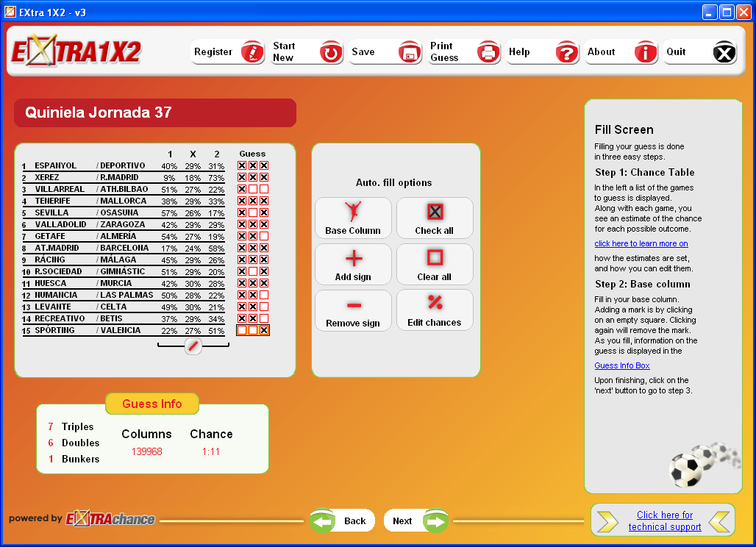Check the 2 box for Recreativo / Betis

point(264,318)
